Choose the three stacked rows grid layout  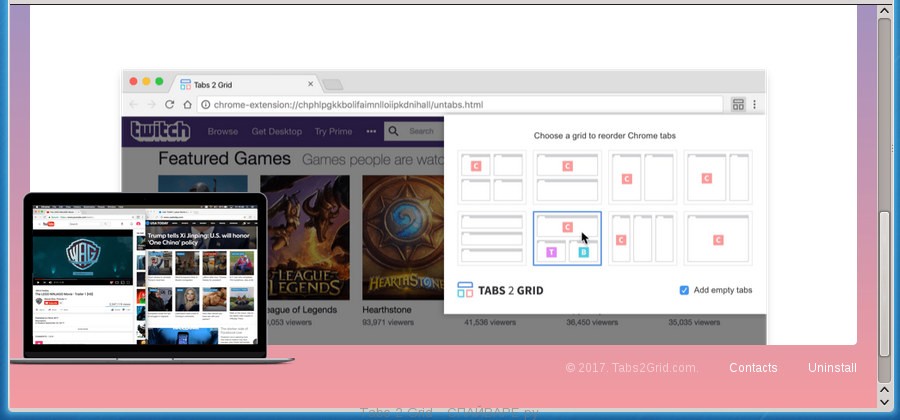pos(492,238)
